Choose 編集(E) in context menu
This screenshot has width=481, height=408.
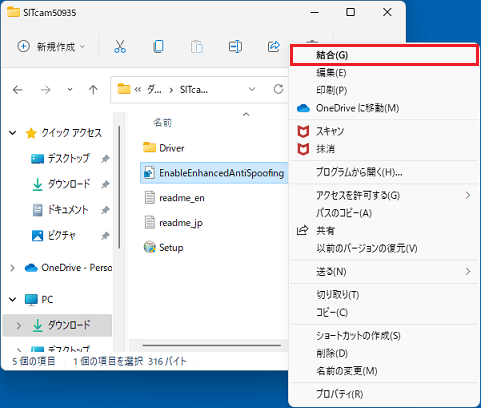coord(384,73)
